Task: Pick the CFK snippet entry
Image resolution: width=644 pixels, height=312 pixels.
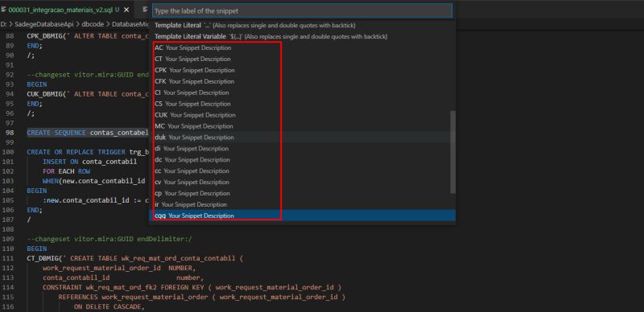Action: (x=303, y=81)
